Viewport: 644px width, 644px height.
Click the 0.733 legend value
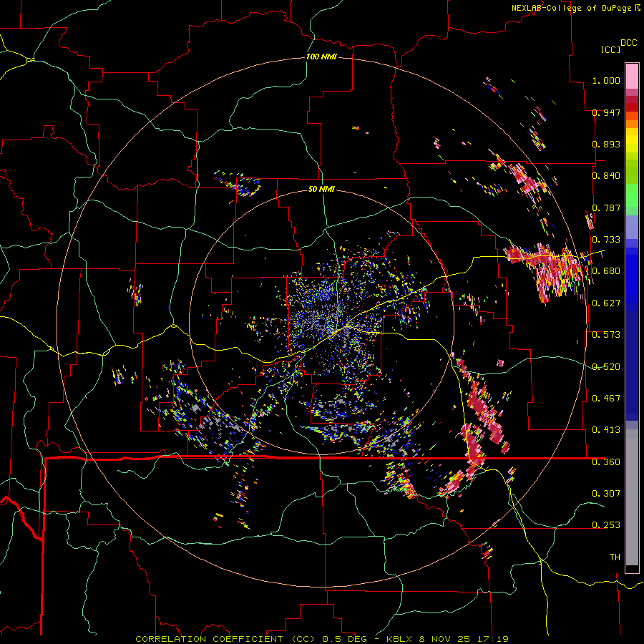click(606, 240)
